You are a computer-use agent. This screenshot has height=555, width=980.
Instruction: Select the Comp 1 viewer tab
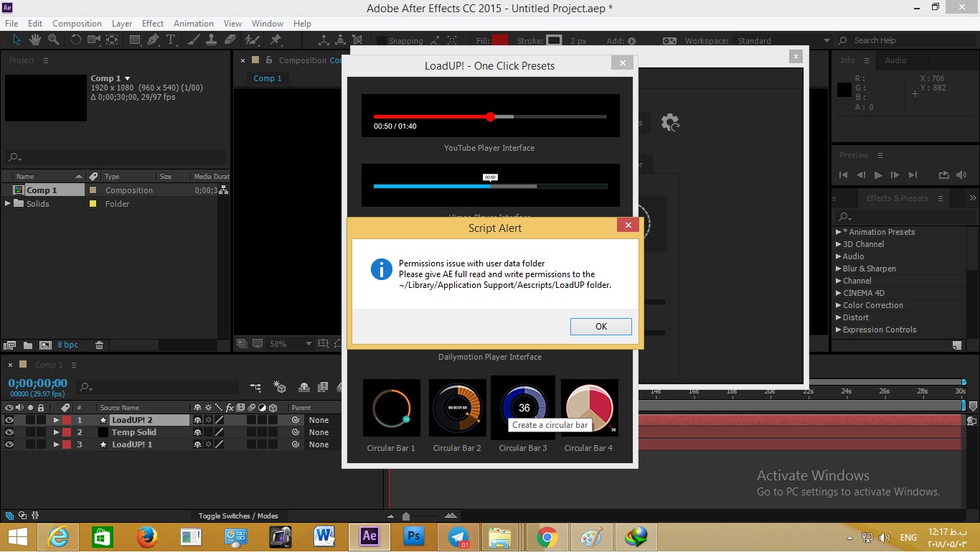point(268,78)
